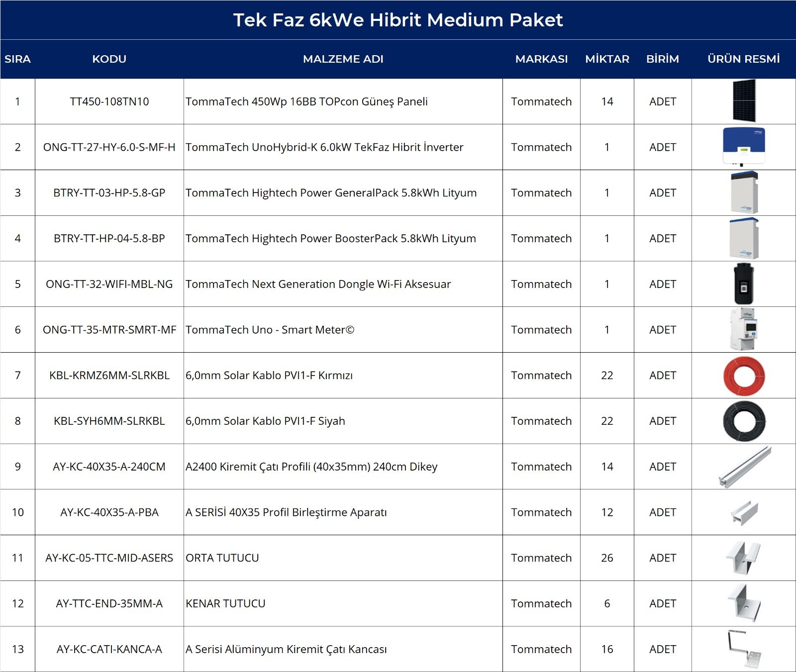Screen dimensions: 796x672
Task: Select code ONG-TT-35-MTR-SMRT-MF
Action: click(x=109, y=330)
